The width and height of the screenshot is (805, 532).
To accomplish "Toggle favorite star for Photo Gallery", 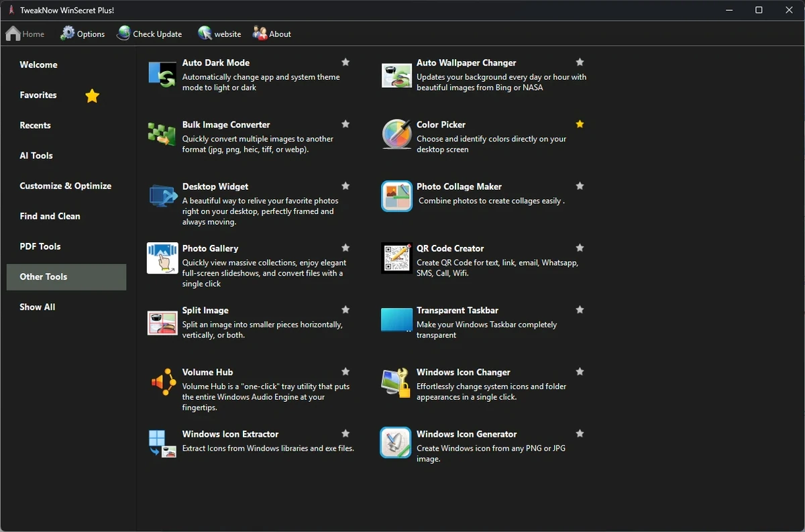I will tap(345, 248).
